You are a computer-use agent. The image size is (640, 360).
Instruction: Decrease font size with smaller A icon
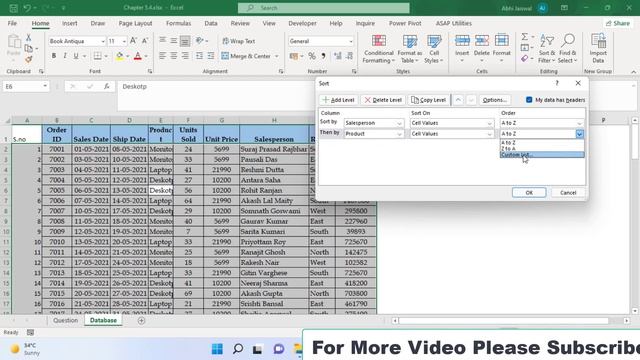(x=145, y=41)
